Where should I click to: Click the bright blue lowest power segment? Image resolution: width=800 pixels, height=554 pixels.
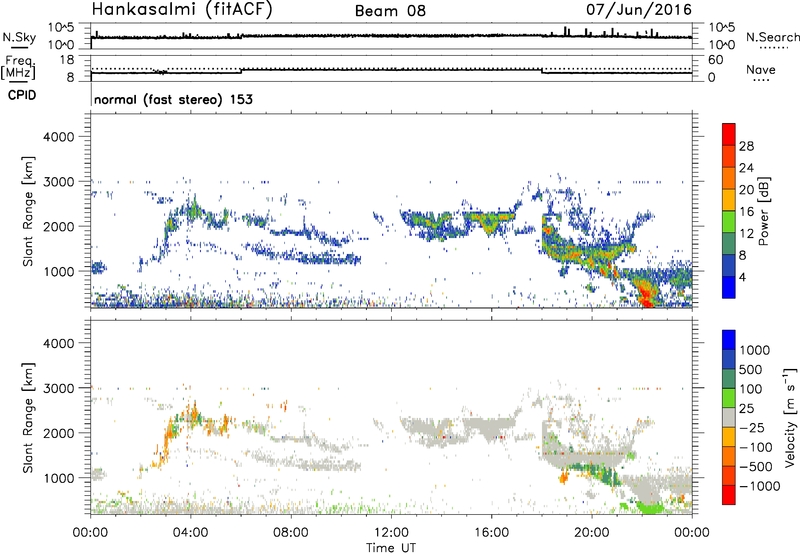(x=729, y=287)
